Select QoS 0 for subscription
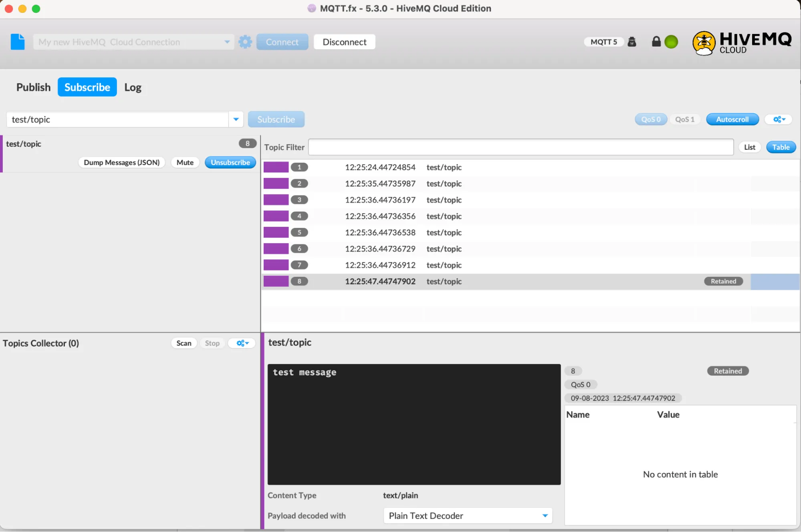Screen dimensions: 801x532 (x=651, y=119)
